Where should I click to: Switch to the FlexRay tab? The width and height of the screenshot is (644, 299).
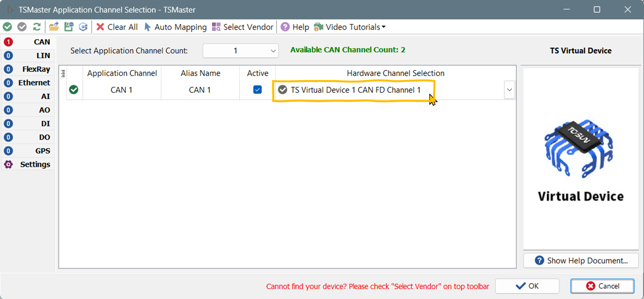pos(27,69)
